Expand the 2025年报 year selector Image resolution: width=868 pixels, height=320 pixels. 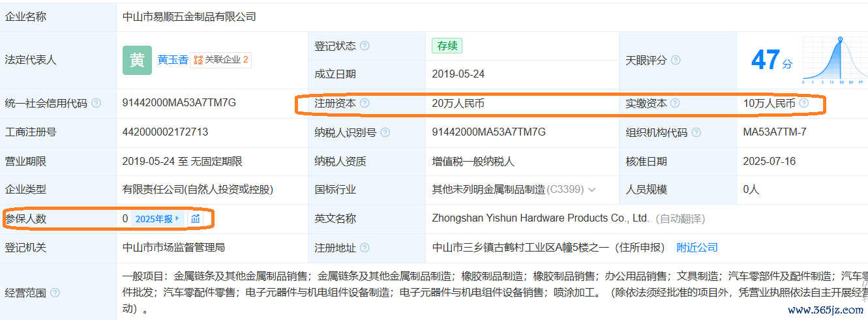[x=158, y=219]
